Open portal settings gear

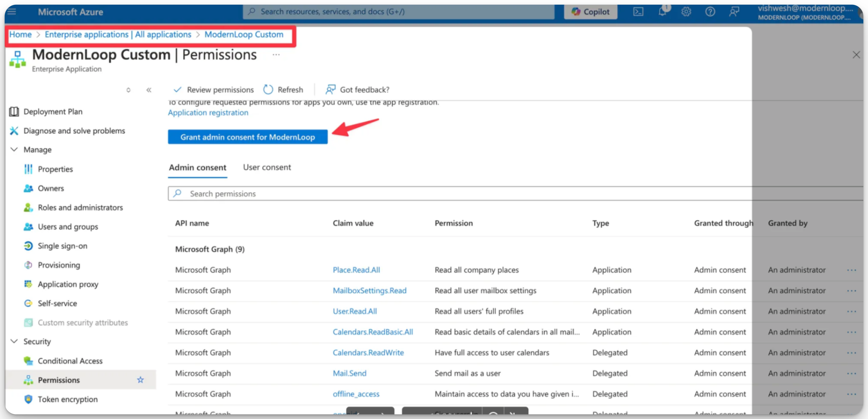[x=686, y=12]
